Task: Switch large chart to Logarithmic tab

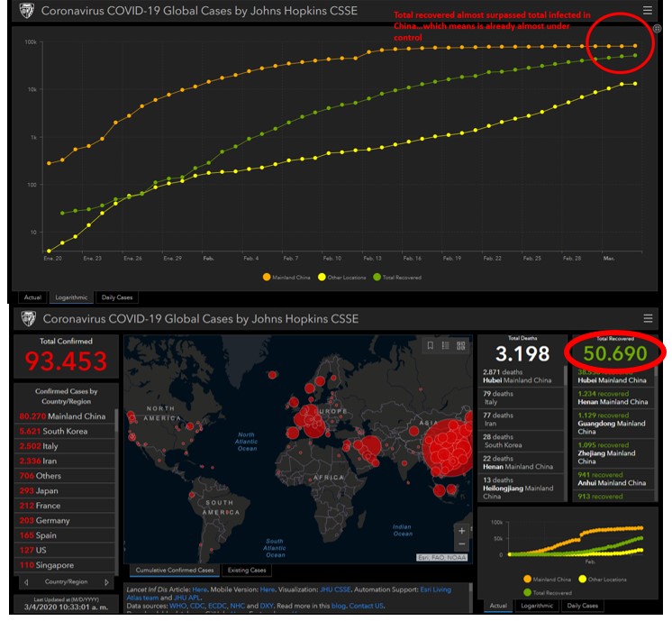Action: [71, 297]
